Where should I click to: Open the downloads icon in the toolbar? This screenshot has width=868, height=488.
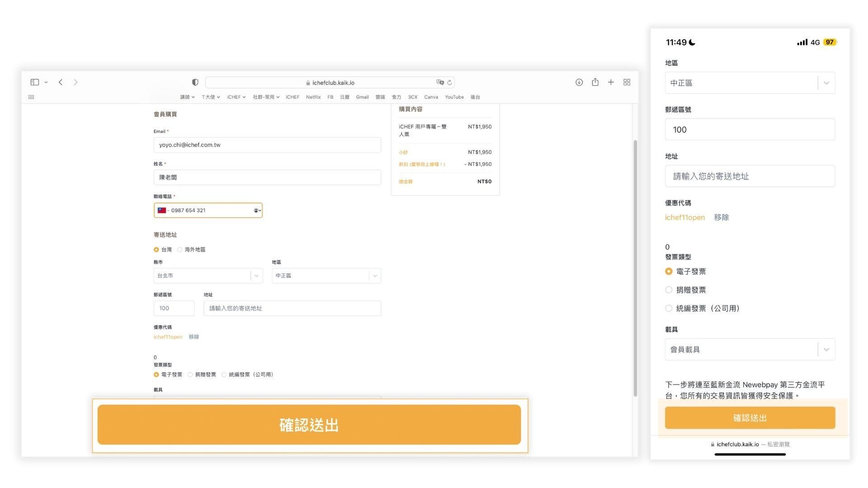click(579, 82)
